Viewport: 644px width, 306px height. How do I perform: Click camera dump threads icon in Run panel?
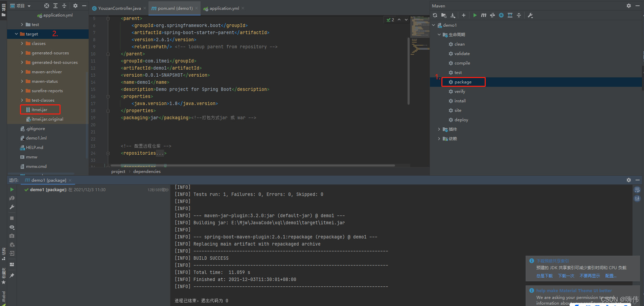click(12, 236)
